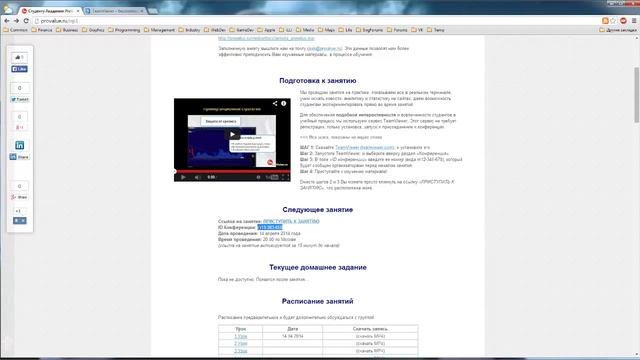Open the WebDev bookmarks folder
640x360 pixels.
pos(215,30)
